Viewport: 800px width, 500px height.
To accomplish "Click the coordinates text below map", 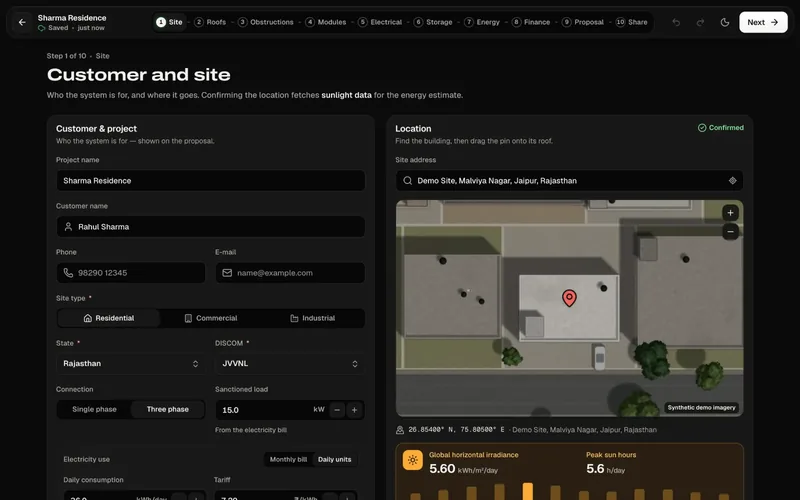I will (457, 430).
